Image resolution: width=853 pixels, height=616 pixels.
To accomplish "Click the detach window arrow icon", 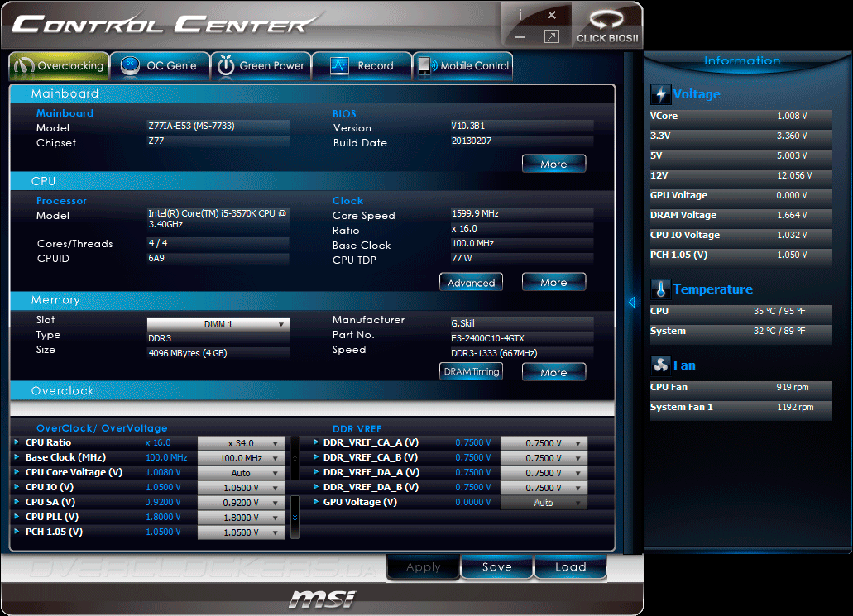I will pos(552,37).
